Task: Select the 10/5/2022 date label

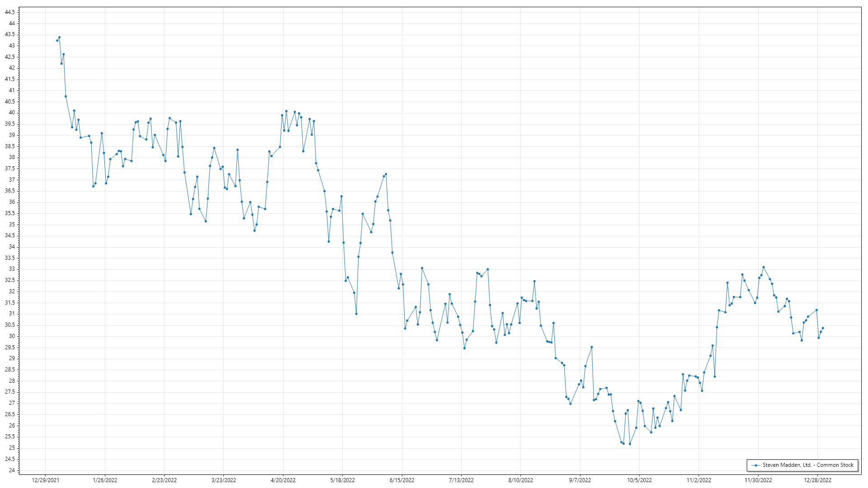Action: pyautogui.click(x=639, y=480)
